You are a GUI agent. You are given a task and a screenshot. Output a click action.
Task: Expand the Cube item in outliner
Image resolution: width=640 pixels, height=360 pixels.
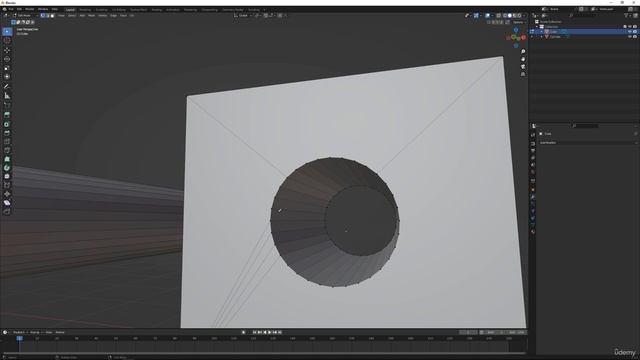tap(542, 31)
